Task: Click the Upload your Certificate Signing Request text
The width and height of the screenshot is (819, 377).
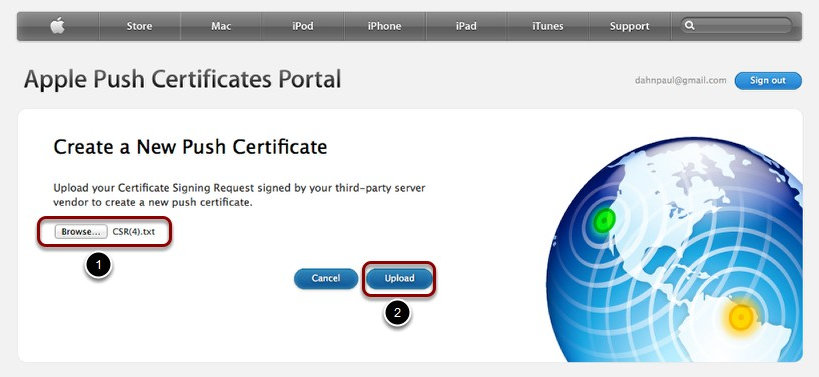Action: pos(239,195)
